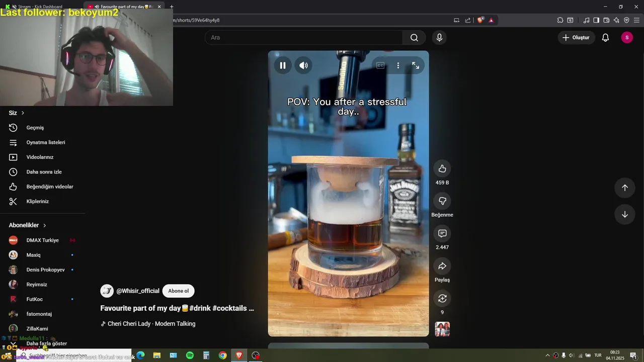Open a new browser tab

(x=172, y=7)
